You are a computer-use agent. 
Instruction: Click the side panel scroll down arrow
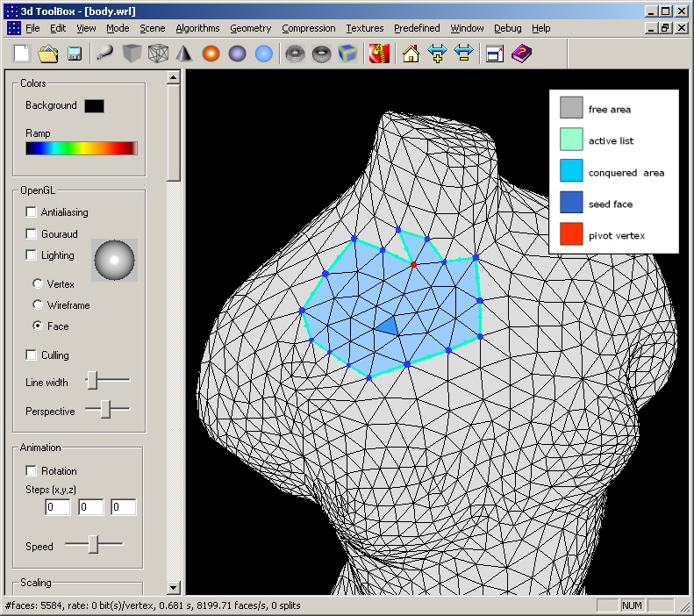(174, 588)
